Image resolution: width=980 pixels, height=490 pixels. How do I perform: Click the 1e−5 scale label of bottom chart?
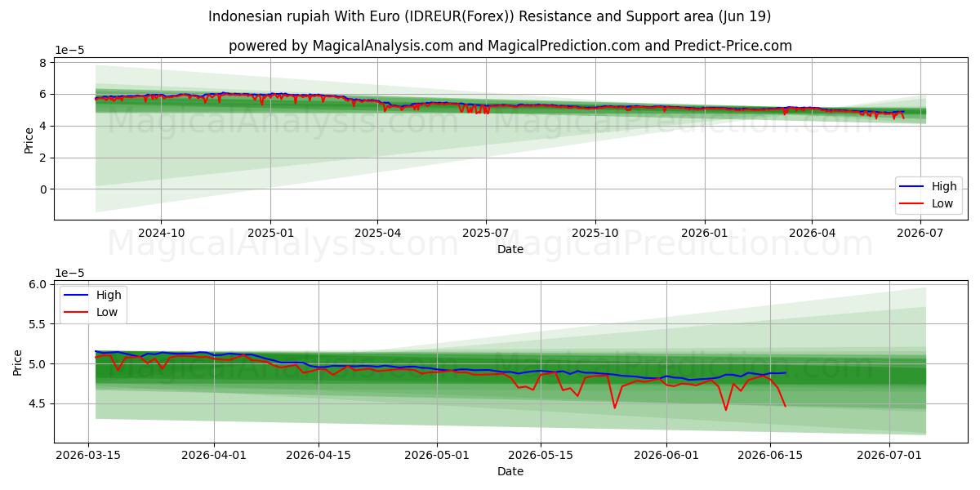point(71,273)
